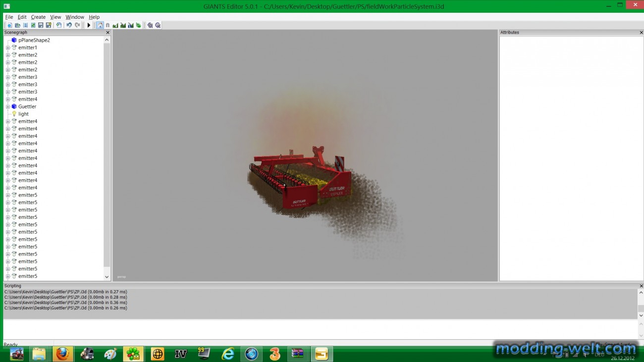Open WinRAR from the taskbar
This screenshot has width=644, height=362.
298,354
